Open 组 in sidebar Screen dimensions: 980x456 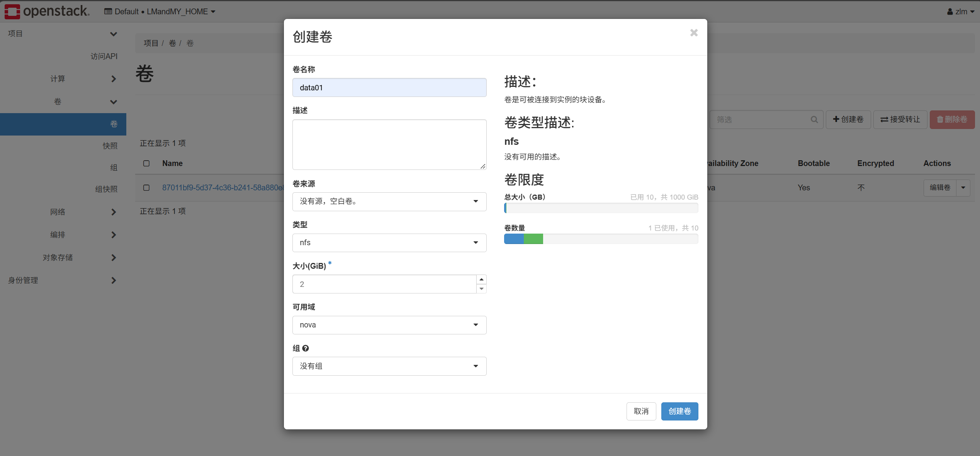(114, 167)
